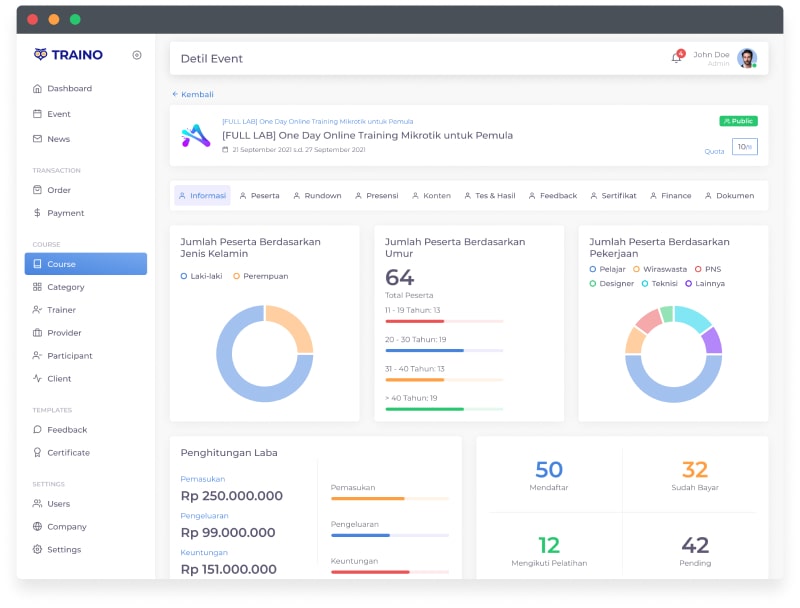Open Dashboard from the sidebar

[69, 88]
